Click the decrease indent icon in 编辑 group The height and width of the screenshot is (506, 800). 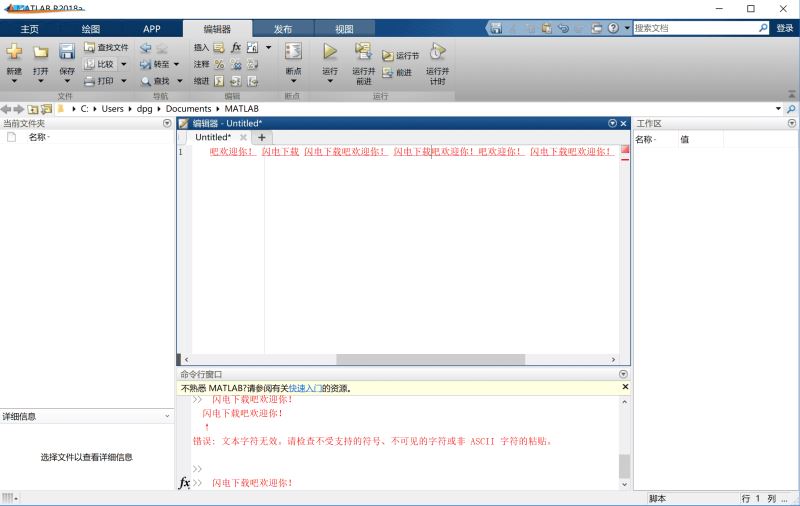pos(253,81)
